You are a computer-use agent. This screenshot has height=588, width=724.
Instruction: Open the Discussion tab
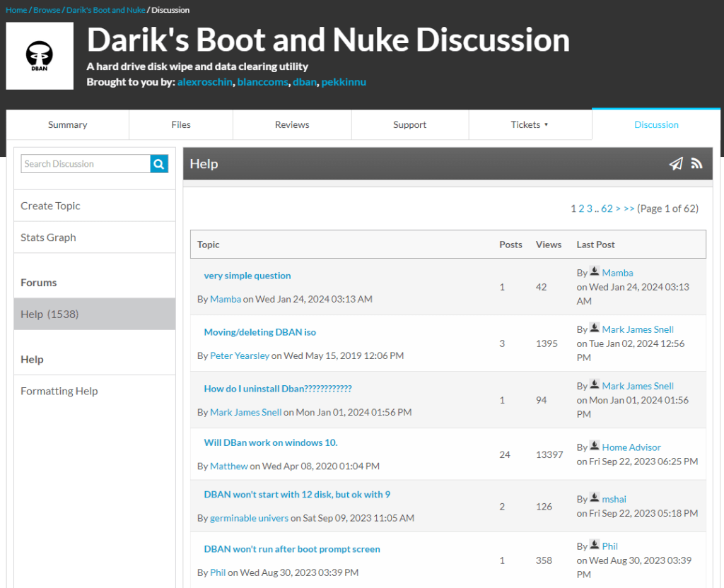pyautogui.click(x=656, y=124)
